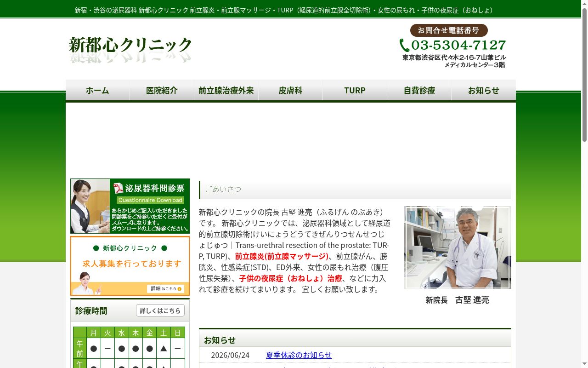Go to the 前立腺治療外来 page
This screenshot has width=588, height=368.
[226, 91]
